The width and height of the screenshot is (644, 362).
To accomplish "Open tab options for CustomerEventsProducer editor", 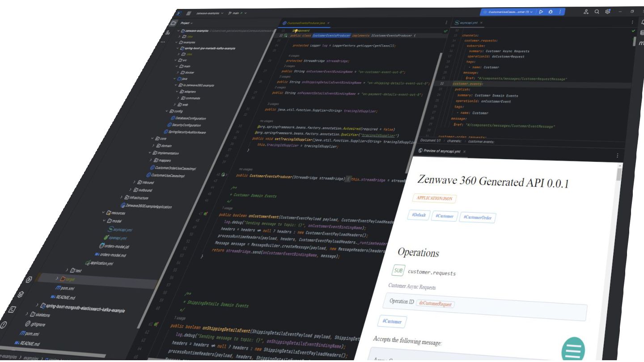I will 446,22.
